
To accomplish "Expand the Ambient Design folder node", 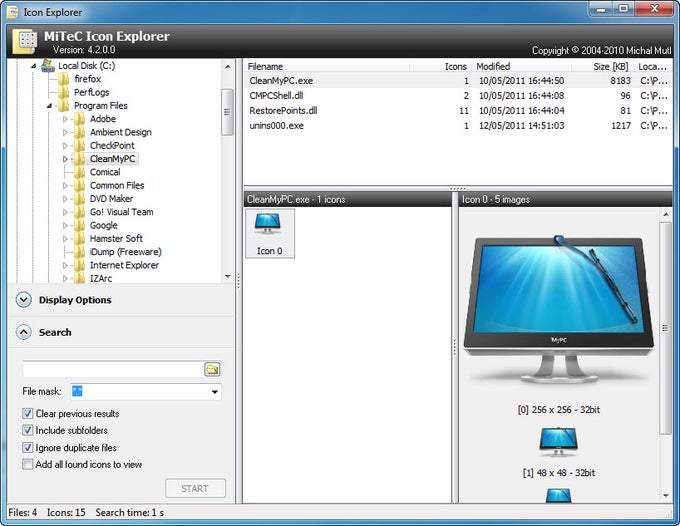I will (x=65, y=132).
